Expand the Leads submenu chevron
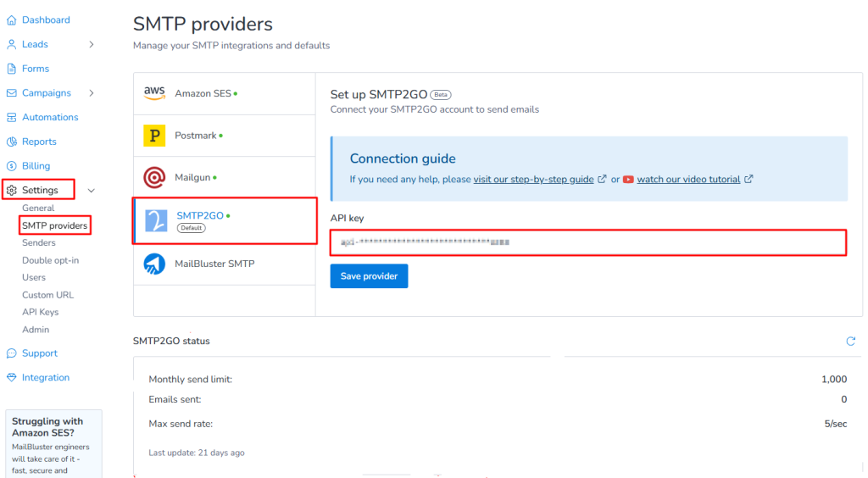Viewport: 868px width, 478px height. 92,45
